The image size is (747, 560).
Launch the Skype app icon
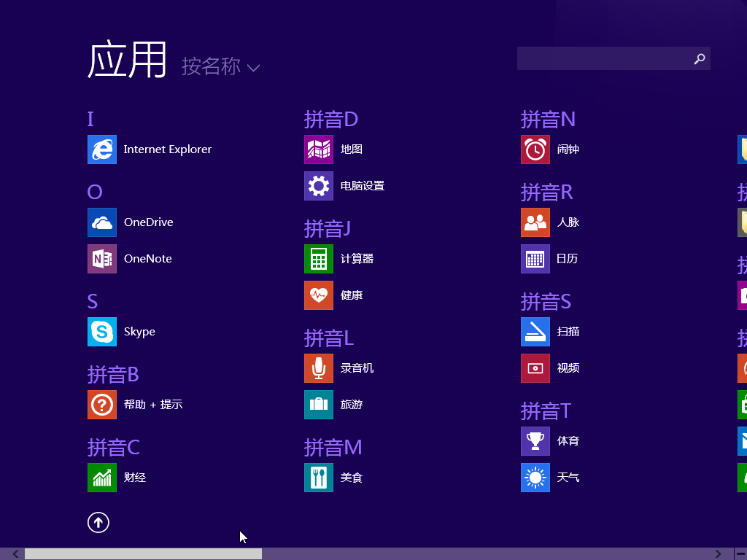click(102, 332)
